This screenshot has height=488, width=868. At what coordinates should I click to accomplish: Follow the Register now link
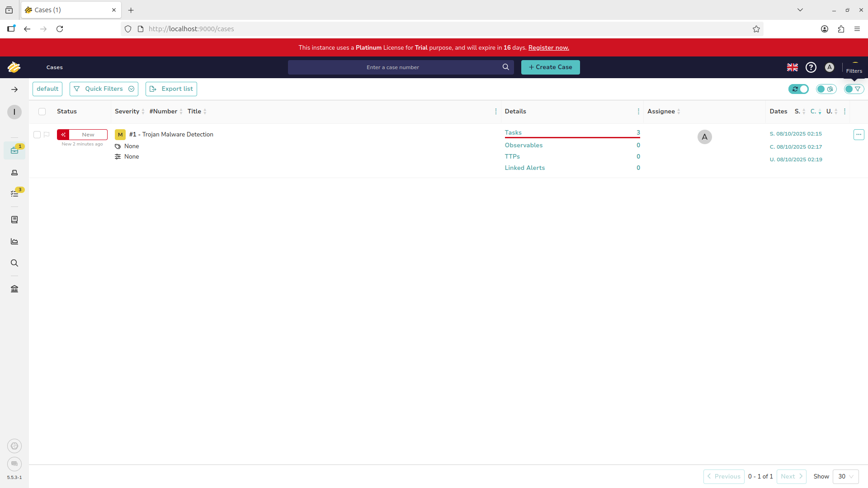point(548,47)
